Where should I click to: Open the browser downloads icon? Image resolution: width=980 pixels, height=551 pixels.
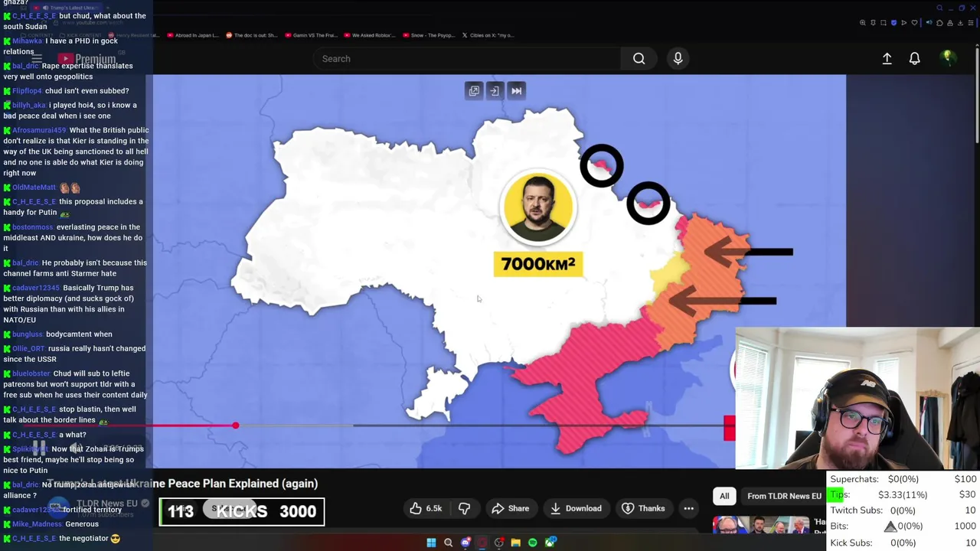[960, 23]
